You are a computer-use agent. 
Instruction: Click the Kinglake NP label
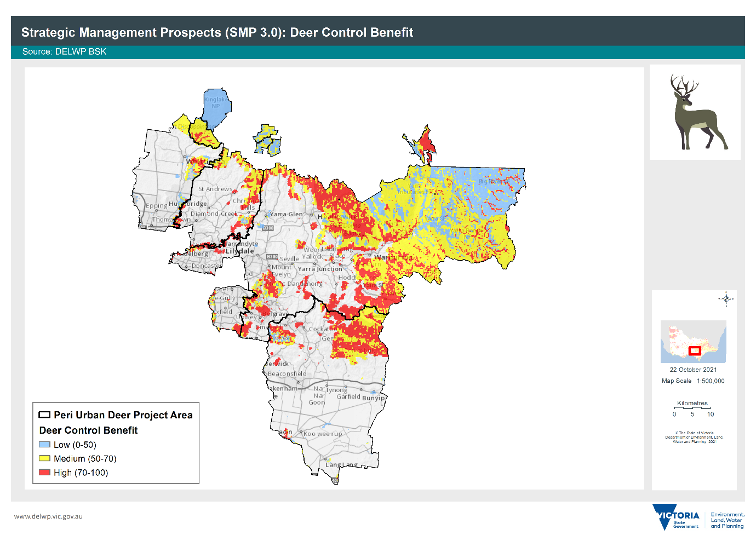pyautogui.click(x=216, y=102)
